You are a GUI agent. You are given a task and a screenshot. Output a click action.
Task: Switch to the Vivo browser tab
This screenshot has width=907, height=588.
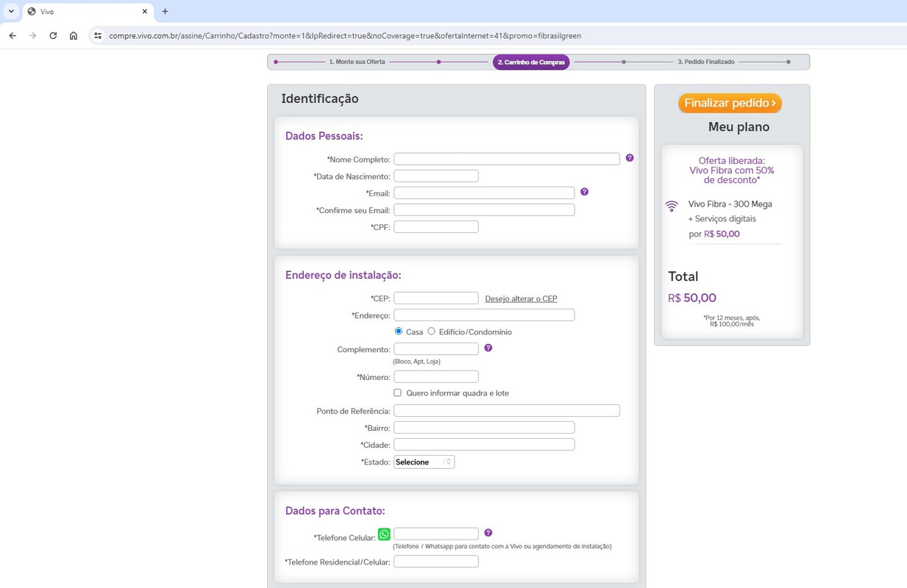pos(88,12)
